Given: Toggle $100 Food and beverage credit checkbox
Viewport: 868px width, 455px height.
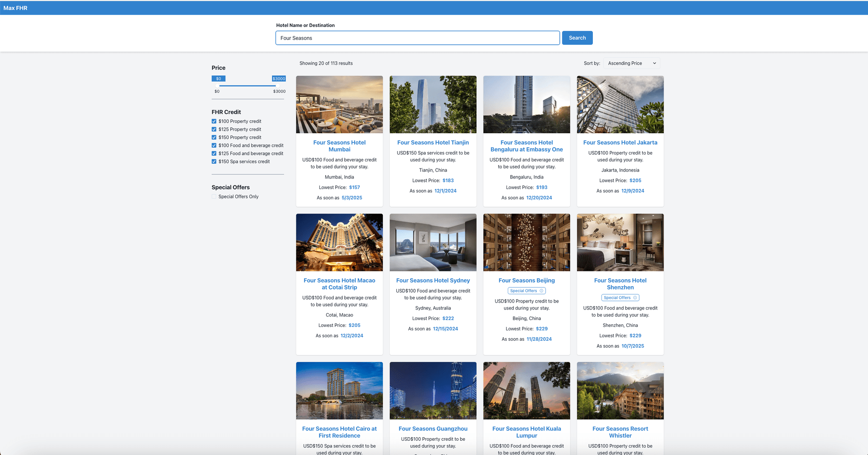Looking at the screenshot, I should (x=214, y=145).
